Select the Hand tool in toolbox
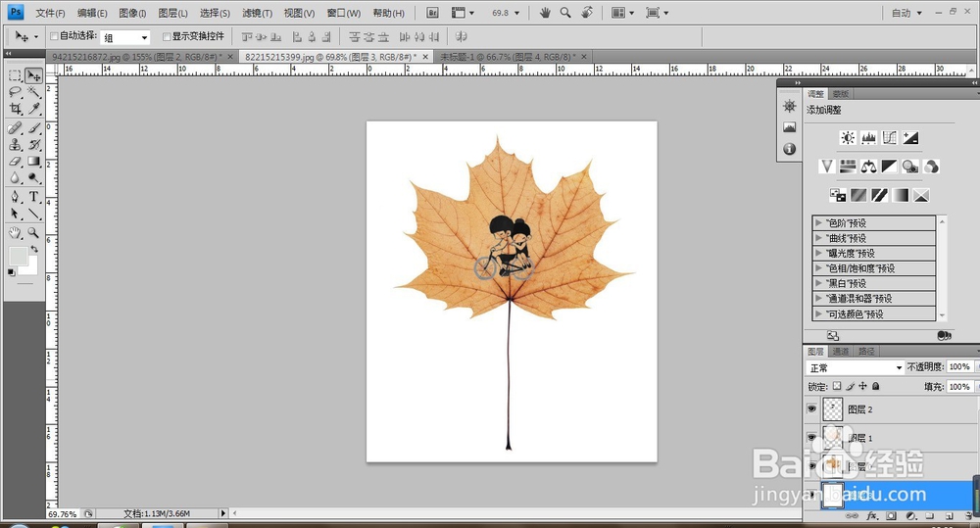This screenshot has height=528, width=980. tap(15, 233)
